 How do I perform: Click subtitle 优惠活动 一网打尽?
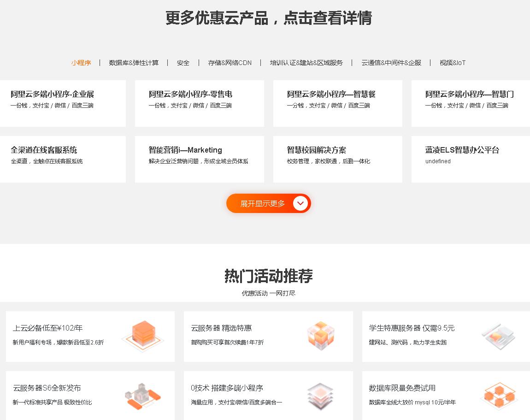pos(269,293)
